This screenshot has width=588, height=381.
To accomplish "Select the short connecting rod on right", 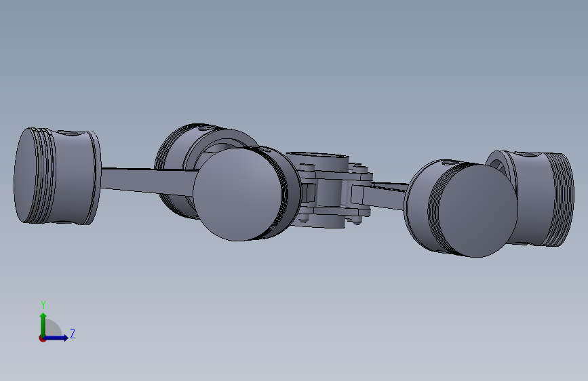I will click(387, 195).
